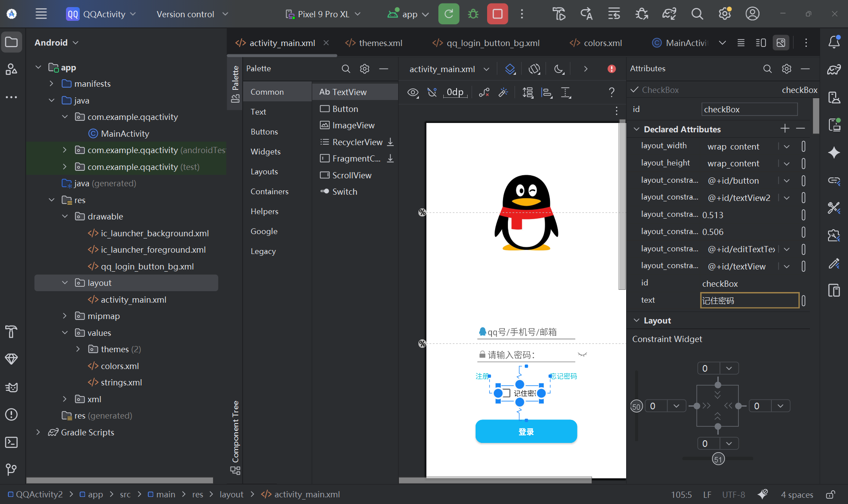The image size is (848, 504).
Task: Click the 忘记密码 link in preview
Action: (x=564, y=376)
